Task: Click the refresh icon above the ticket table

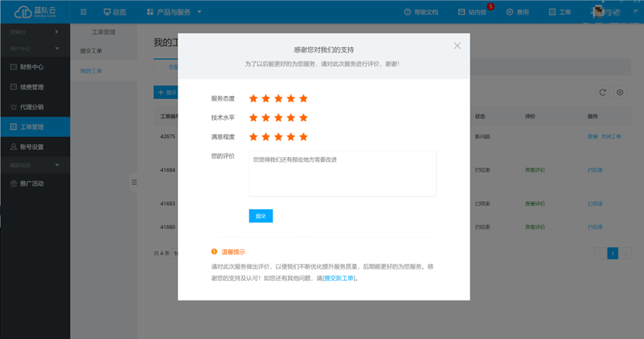Action: click(602, 92)
